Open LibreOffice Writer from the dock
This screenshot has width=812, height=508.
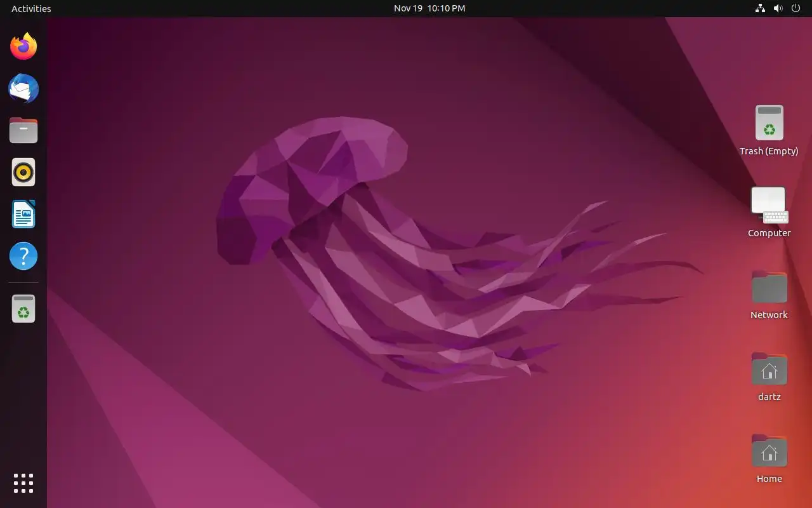(23, 214)
